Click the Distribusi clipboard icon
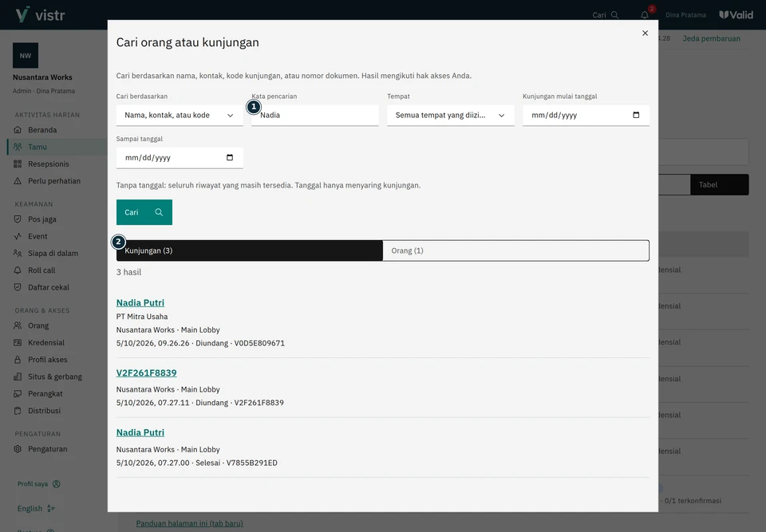The image size is (766, 532). (x=18, y=411)
